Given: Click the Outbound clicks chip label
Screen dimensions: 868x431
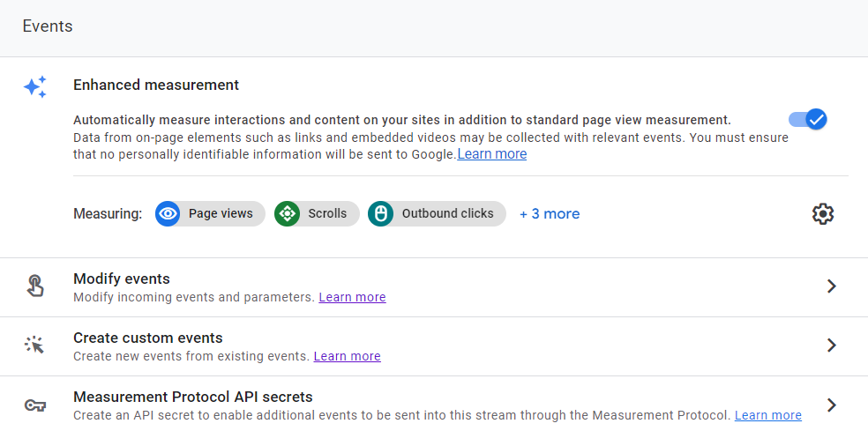Looking at the screenshot, I should [x=447, y=213].
